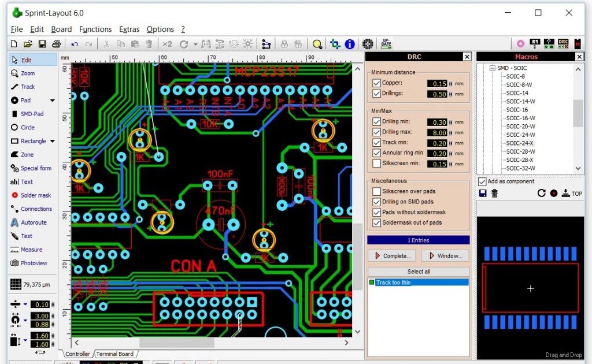592x364 pixels.
Task: Collapse the SMD - SOIC tree node
Action: [x=491, y=68]
